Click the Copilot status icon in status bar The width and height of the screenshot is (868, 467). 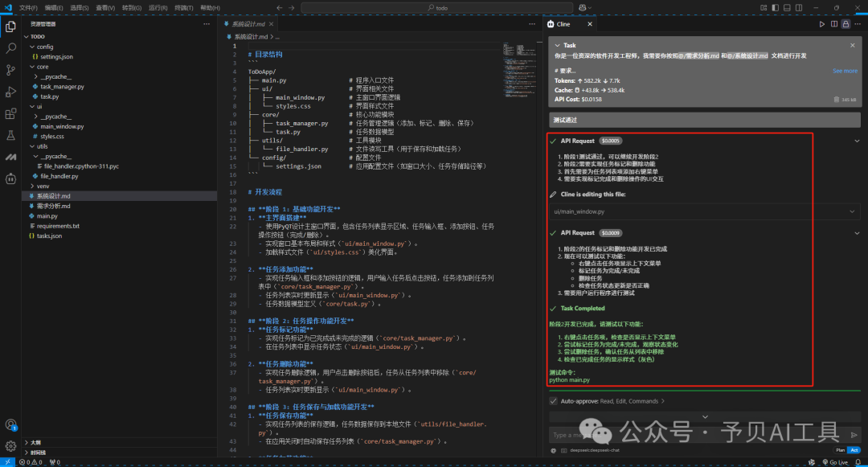tap(812, 462)
